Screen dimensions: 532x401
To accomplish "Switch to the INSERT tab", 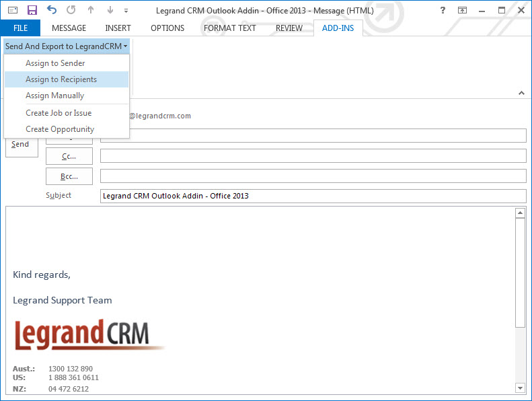I will click(x=118, y=28).
